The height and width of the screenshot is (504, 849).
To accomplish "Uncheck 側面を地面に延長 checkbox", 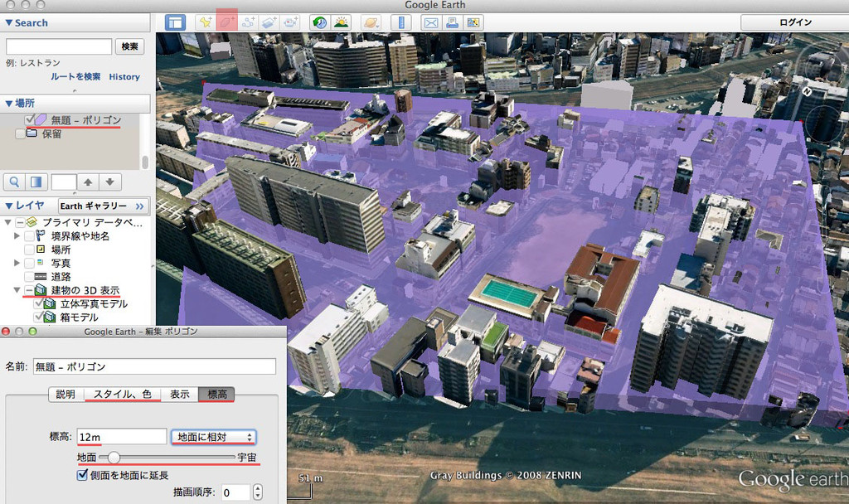I will point(82,475).
